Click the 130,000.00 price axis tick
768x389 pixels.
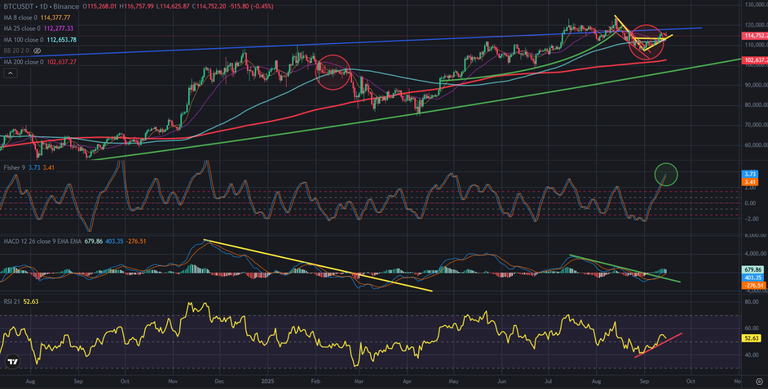coord(755,4)
